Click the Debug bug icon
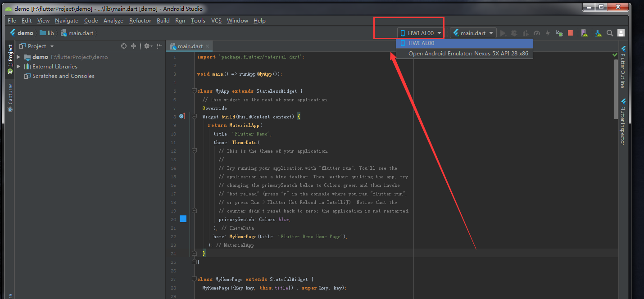This screenshot has height=299, width=644. (x=514, y=33)
